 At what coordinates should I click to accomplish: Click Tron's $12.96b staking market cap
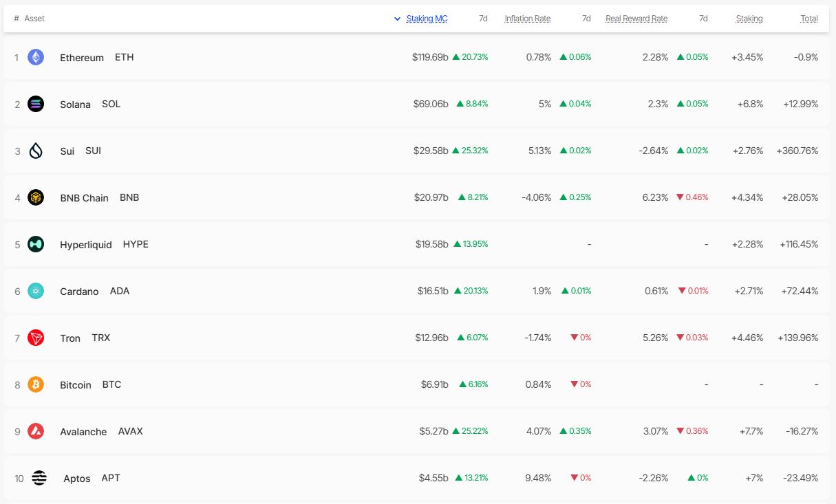(432, 338)
